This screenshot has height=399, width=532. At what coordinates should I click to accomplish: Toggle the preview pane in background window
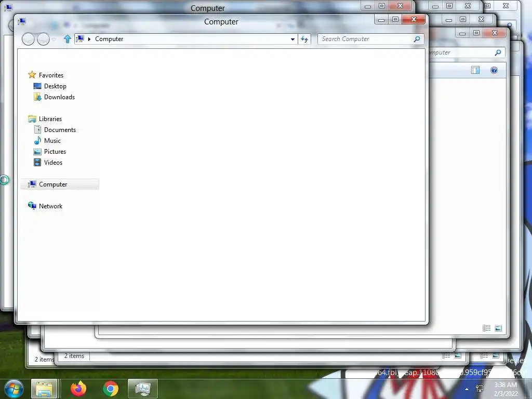(x=475, y=70)
